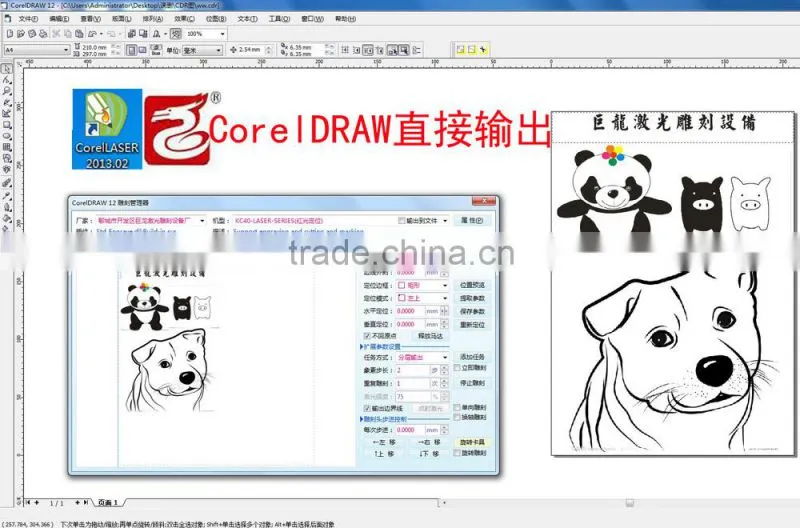Viewport: 800px width, 528px height.
Task: Open the 定位模式 dropdown
Action: (444, 298)
